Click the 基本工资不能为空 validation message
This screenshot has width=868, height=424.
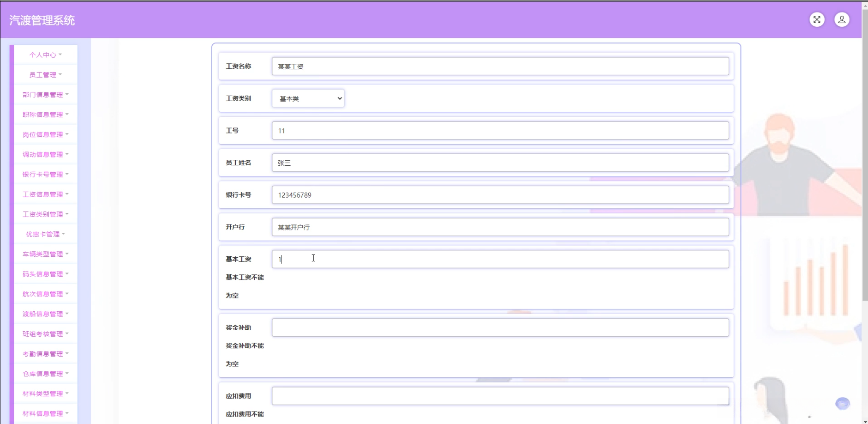tap(245, 286)
